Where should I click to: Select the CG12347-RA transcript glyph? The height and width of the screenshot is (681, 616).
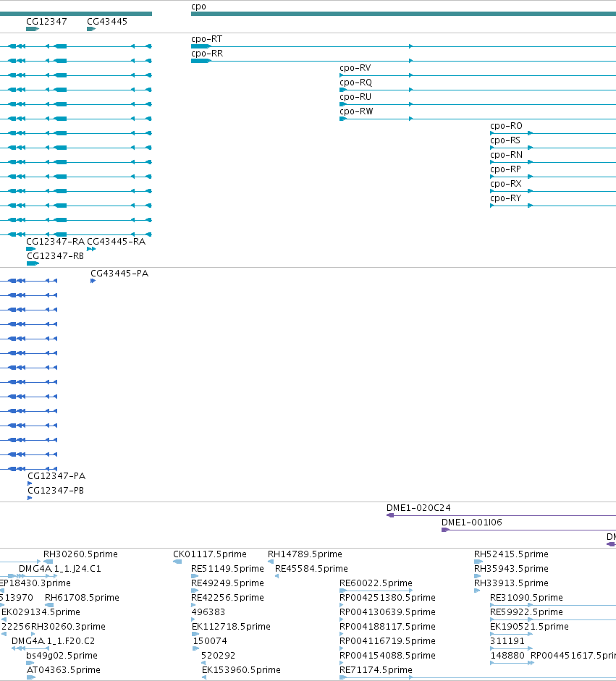point(31,249)
